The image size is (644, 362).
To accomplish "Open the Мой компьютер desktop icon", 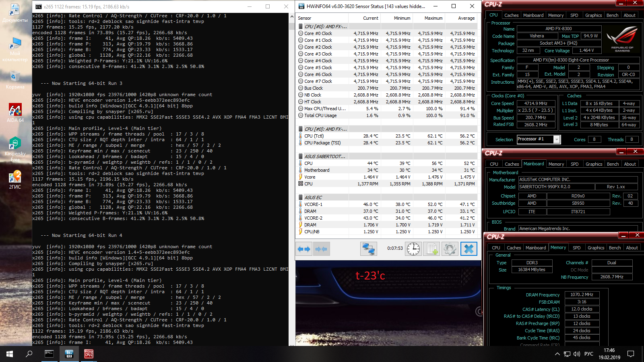I will pos(15,49).
